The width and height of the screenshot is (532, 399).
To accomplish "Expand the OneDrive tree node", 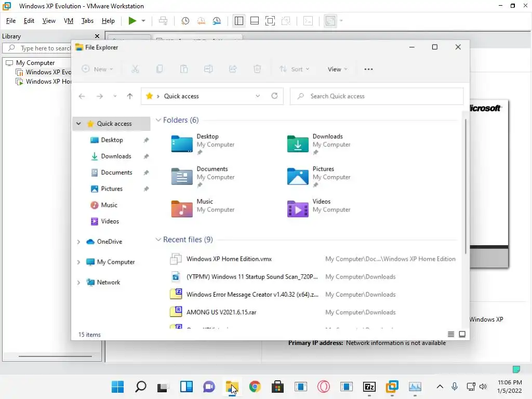I will 79,242.
